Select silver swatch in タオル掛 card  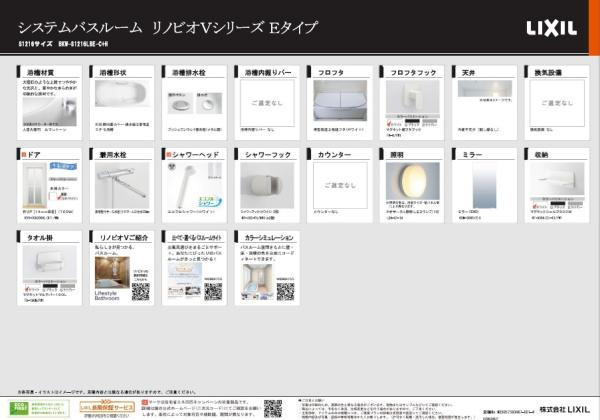coord(68,286)
